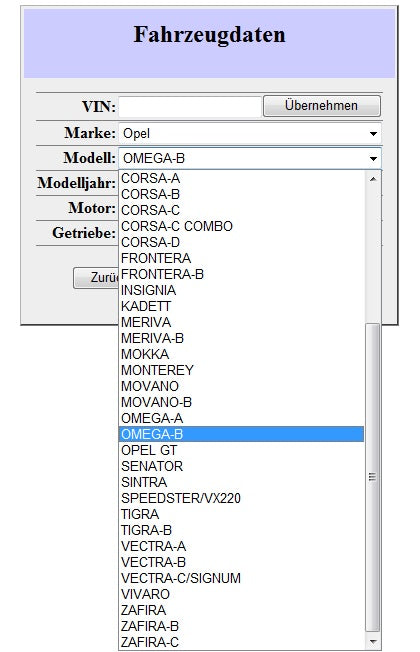
Task: Click the scrollbar up arrow in model list
Action: [x=373, y=179]
